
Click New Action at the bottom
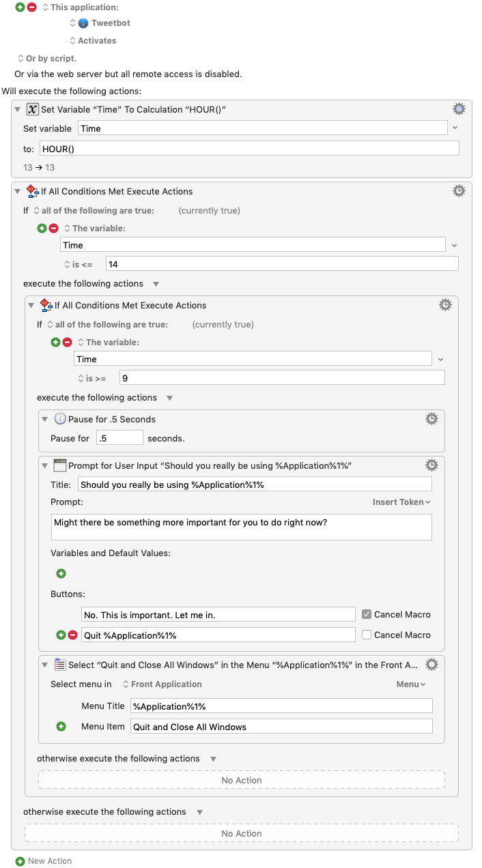tap(44, 861)
